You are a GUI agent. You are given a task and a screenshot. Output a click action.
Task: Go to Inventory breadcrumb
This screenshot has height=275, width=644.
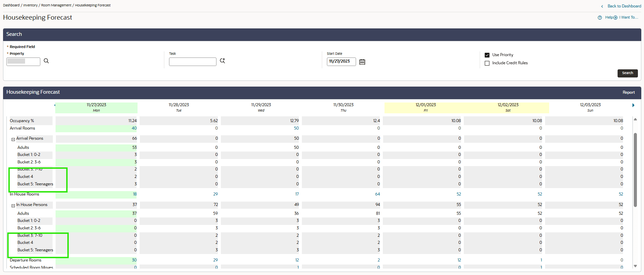pyautogui.click(x=30, y=5)
